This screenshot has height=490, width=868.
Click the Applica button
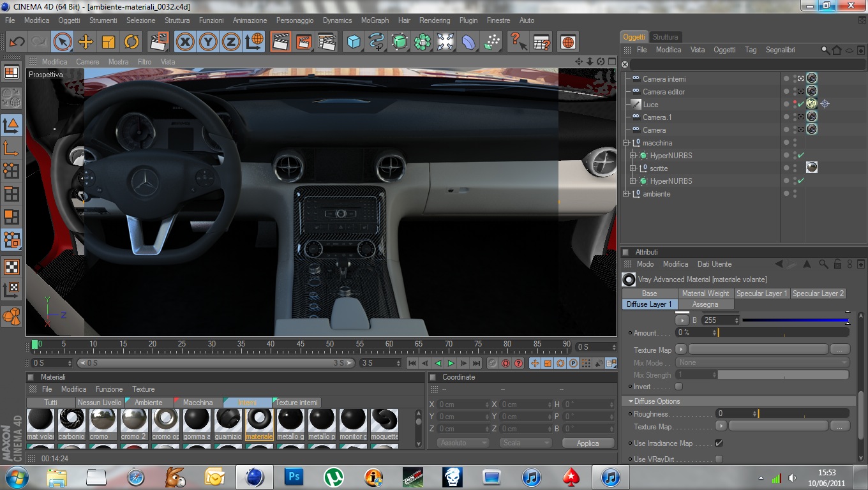[x=587, y=443]
